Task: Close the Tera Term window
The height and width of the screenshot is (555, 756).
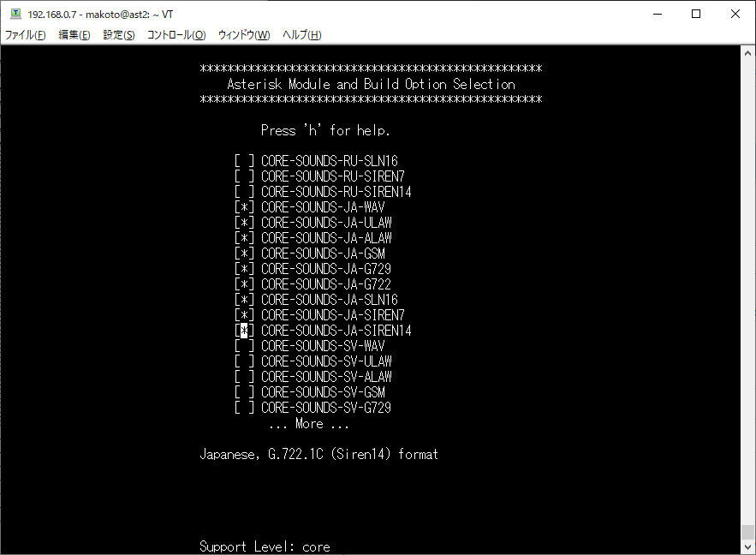Action: 735,14
